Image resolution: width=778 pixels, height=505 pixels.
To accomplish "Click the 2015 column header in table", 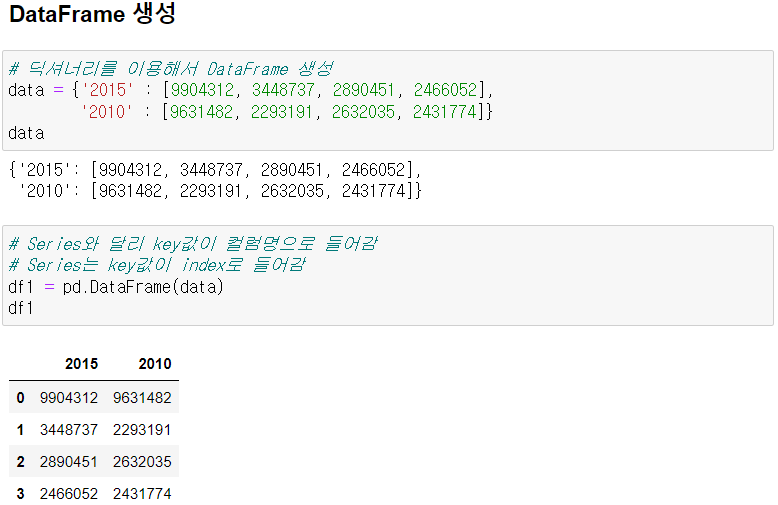I will pyautogui.click(x=81, y=364).
